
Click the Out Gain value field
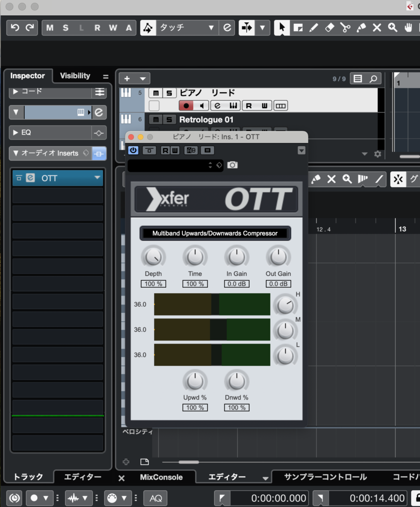278,284
